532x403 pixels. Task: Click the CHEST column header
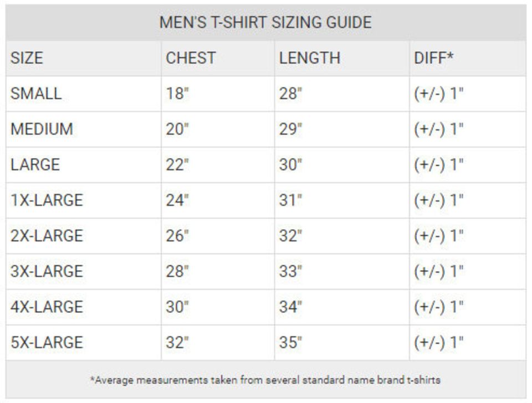[191, 58]
